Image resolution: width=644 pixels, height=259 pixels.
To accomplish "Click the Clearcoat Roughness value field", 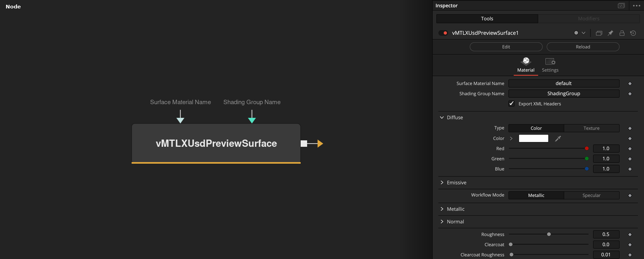I will coord(606,255).
